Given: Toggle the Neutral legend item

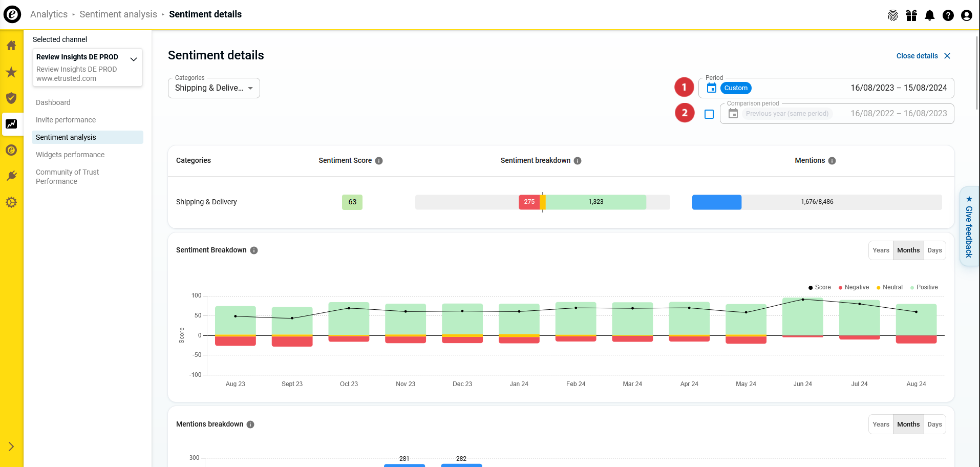Looking at the screenshot, I should tap(889, 287).
